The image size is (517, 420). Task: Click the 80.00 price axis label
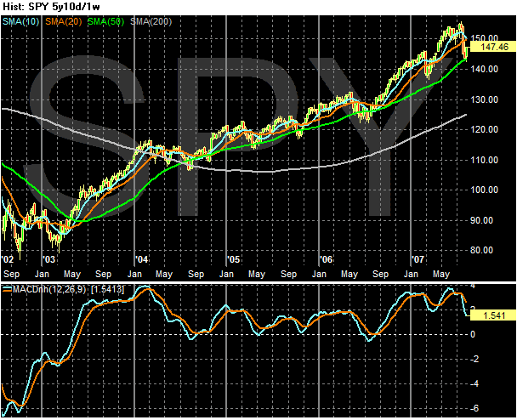(482, 250)
